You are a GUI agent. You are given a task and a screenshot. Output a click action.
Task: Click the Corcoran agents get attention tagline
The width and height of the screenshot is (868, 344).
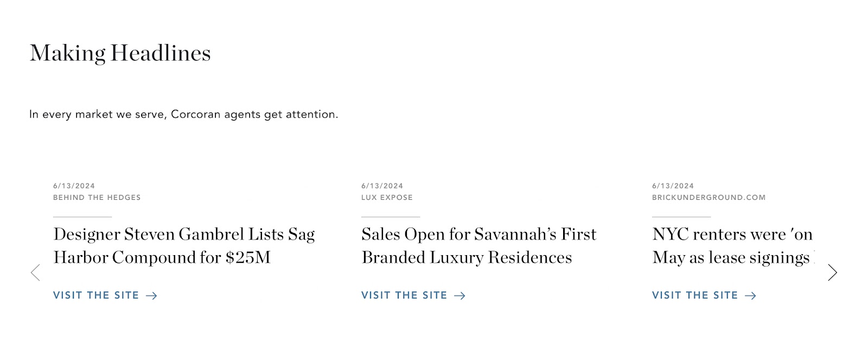click(x=183, y=114)
